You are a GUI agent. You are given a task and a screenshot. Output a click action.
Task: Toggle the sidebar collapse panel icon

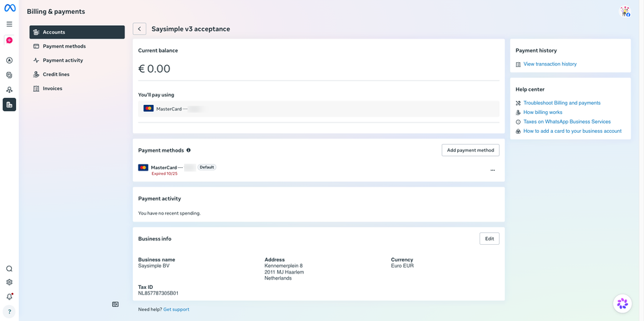point(115,304)
